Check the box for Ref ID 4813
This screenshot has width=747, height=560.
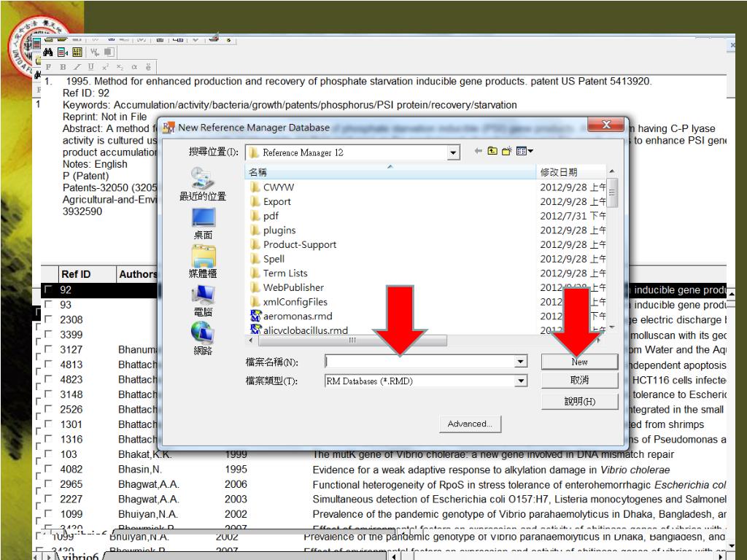pos(48,364)
